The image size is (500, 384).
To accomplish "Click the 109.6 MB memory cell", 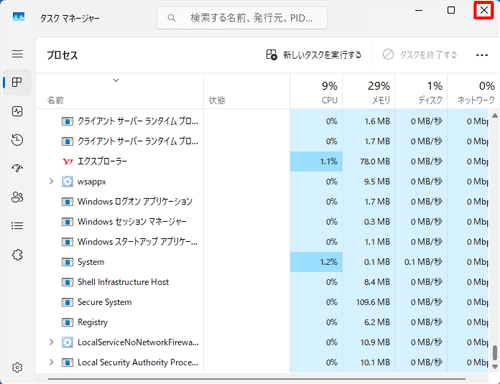I will pos(369,302).
